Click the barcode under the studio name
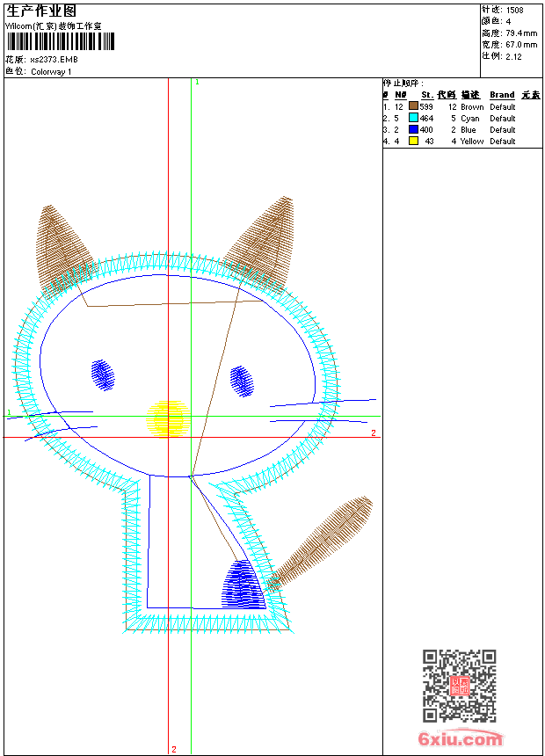This screenshot has height=756, width=545. pyautogui.click(x=61, y=42)
